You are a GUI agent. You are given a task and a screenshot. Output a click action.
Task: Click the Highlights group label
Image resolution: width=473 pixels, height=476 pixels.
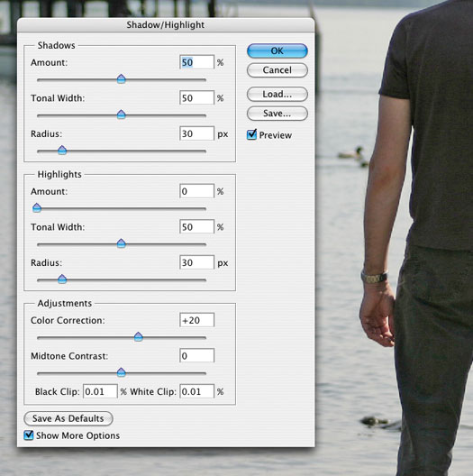click(x=59, y=174)
